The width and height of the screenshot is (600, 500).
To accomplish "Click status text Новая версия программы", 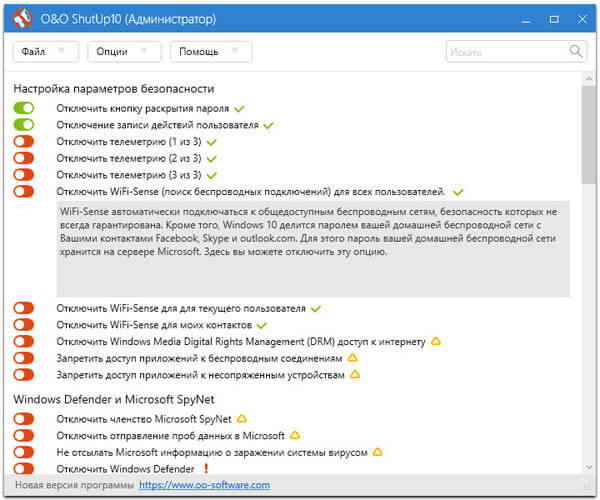I will [x=74, y=485].
